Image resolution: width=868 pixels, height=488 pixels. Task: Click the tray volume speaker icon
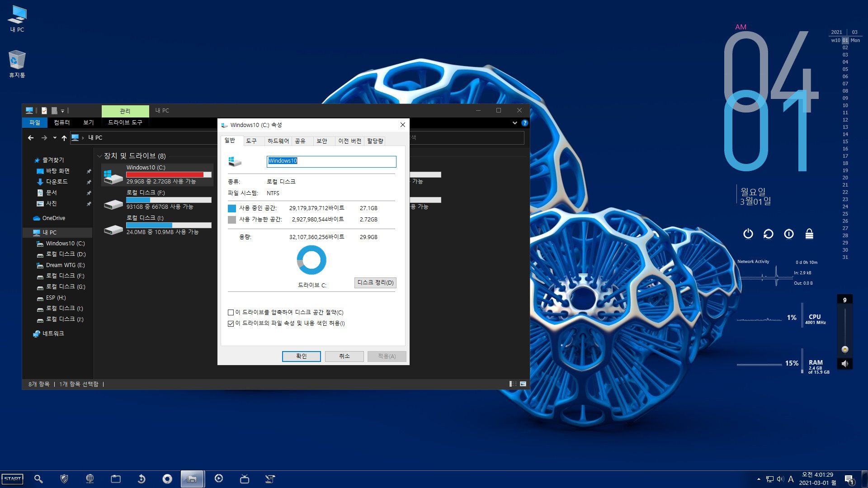[x=780, y=479]
